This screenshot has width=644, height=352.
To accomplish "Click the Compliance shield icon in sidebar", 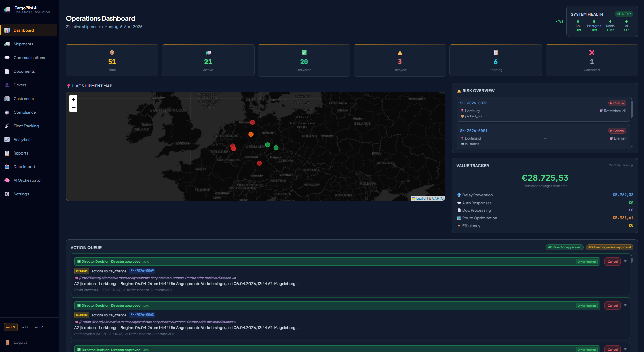I will coord(7,112).
